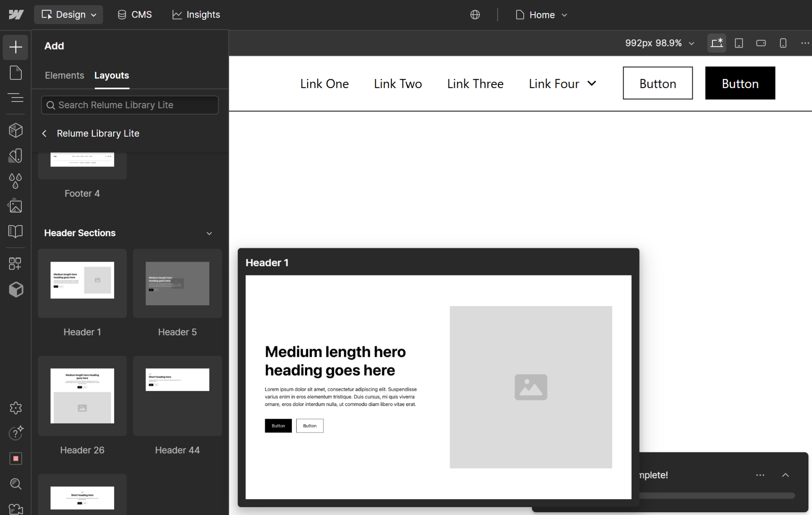Open the Apps grid icon
The image size is (812, 515).
point(15,264)
